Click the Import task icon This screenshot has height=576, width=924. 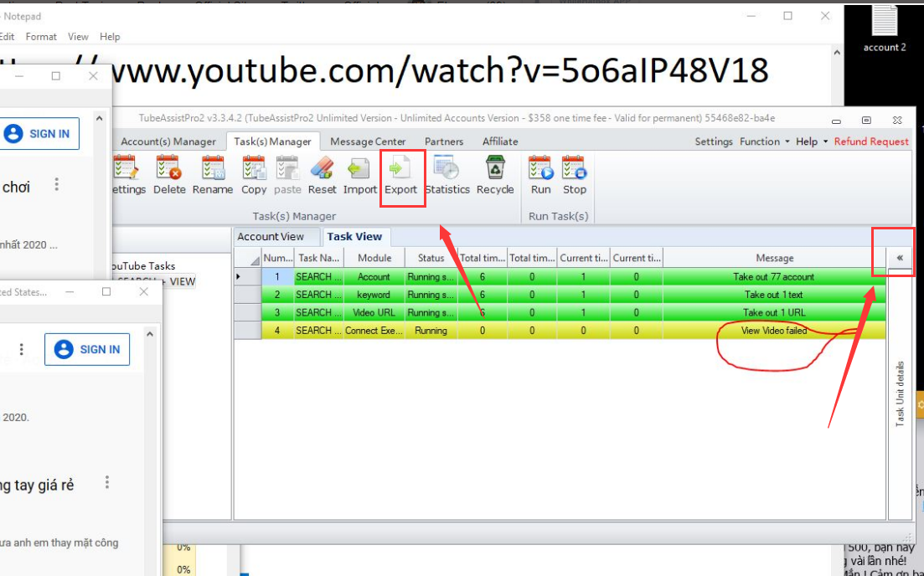360,170
